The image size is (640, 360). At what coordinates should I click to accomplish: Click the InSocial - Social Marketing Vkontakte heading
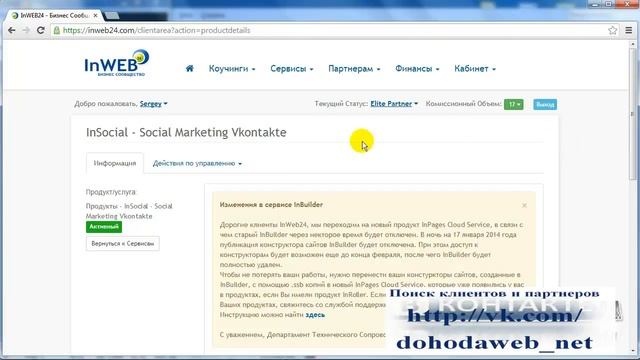coord(186,132)
